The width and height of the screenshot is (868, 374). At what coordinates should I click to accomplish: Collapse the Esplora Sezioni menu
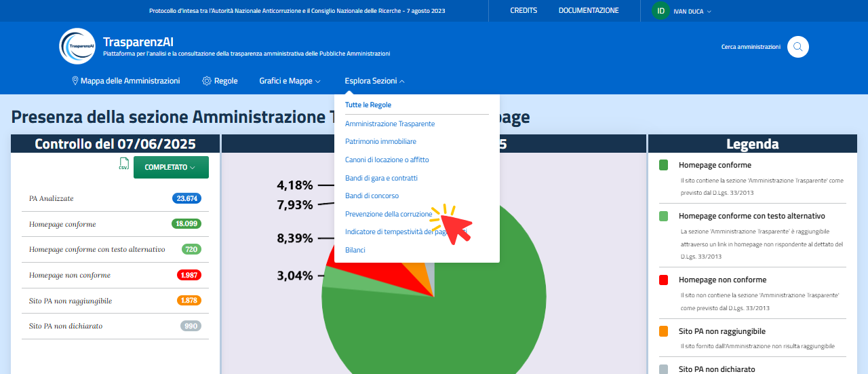pos(374,81)
